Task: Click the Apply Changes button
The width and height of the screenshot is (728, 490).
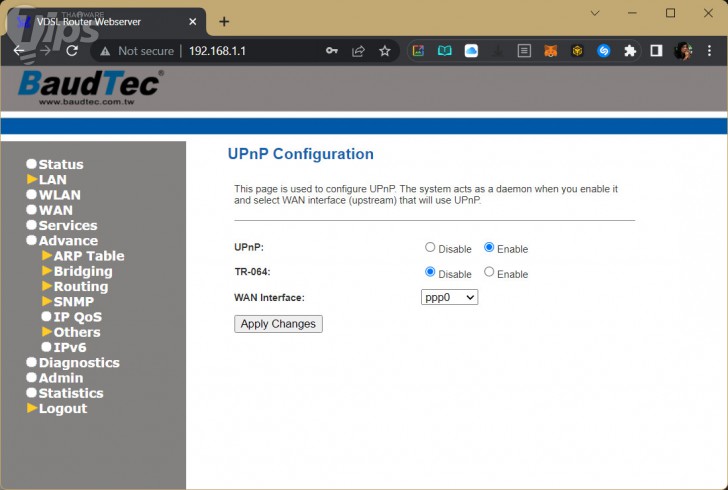Action: point(278,324)
